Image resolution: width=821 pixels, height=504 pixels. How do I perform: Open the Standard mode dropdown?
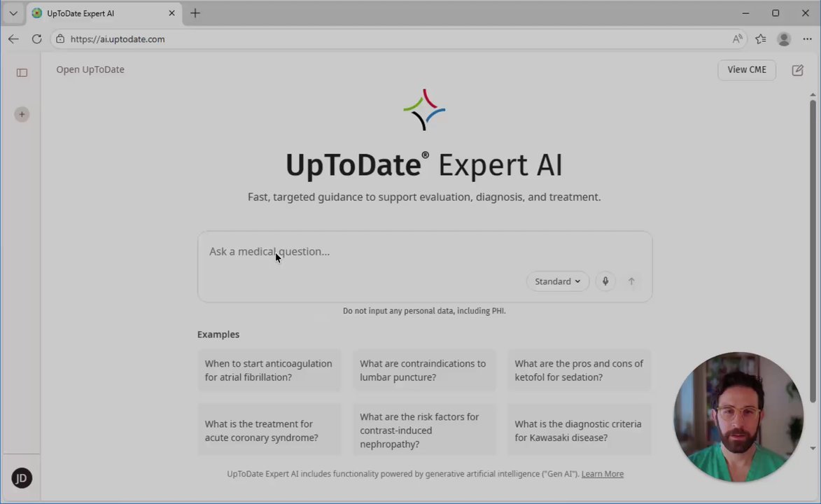pyautogui.click(x=558, y=281)
